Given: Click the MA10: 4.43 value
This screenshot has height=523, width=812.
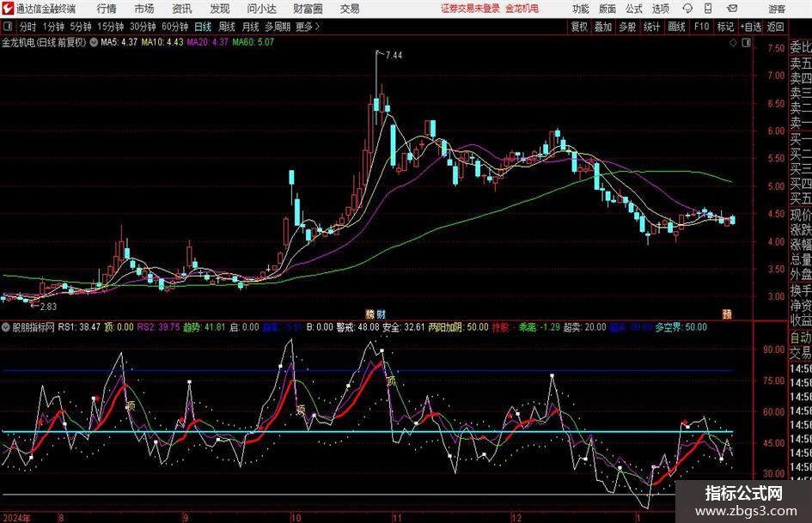Looking at the screenshot, I should click(x=162, y=42).
